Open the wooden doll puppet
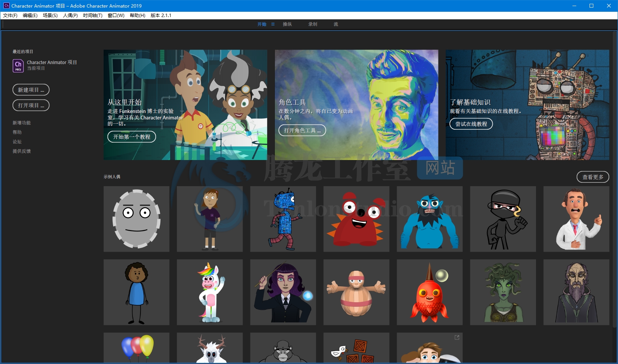The height and width of the screenshot is (364, 618). click(356, 292)
